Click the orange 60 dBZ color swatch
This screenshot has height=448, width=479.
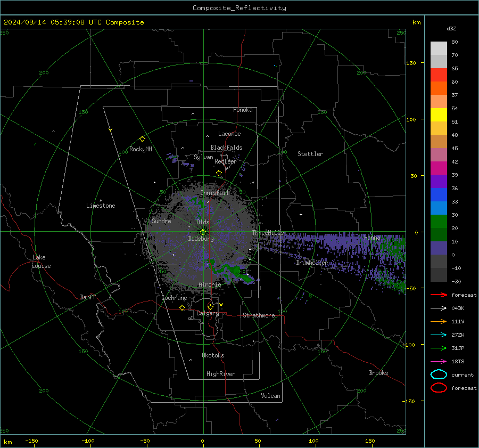click(x=439, y=88)
